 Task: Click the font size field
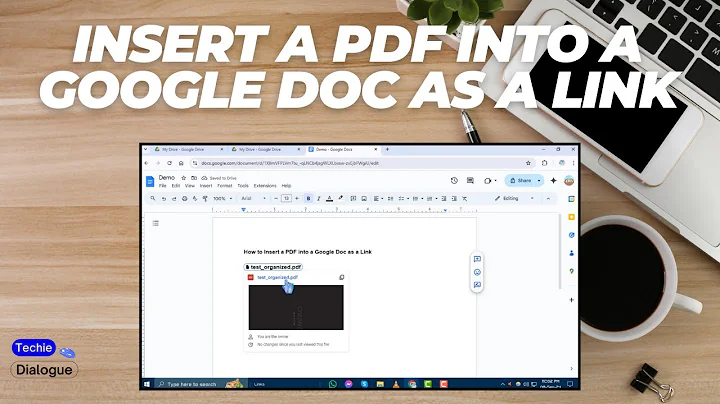pos(286,198)
